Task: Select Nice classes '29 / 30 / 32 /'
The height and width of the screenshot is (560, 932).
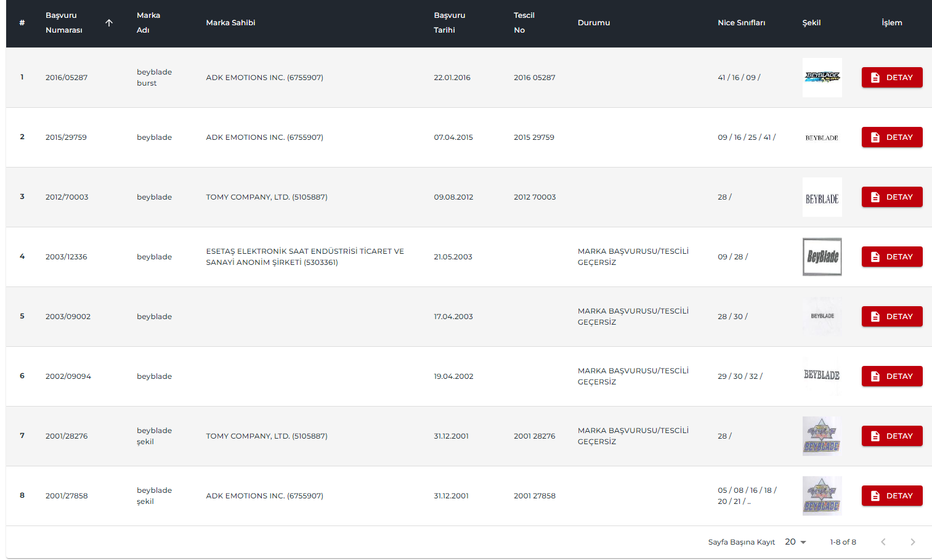Action: point(740,376)
